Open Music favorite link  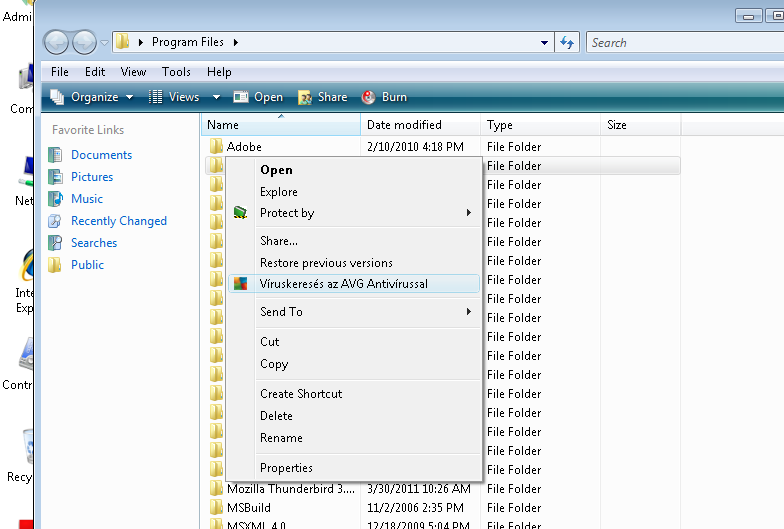tap(87, 199)
